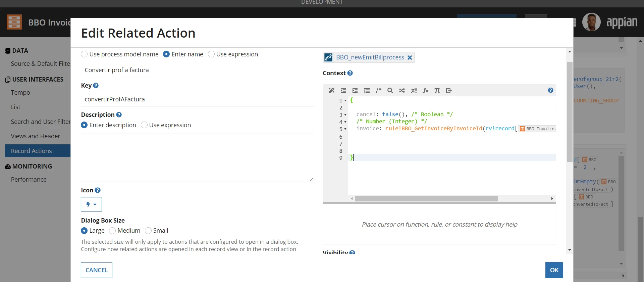Click BBO_newEmitBillprocess process model link

(370, 57)
